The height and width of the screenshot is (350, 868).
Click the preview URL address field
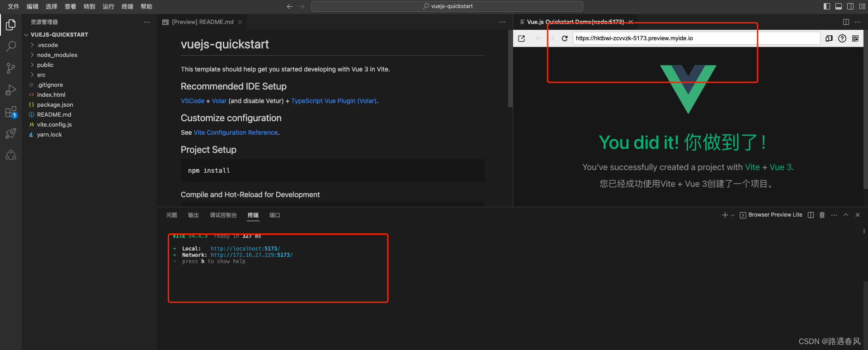(x=696, y=38)
